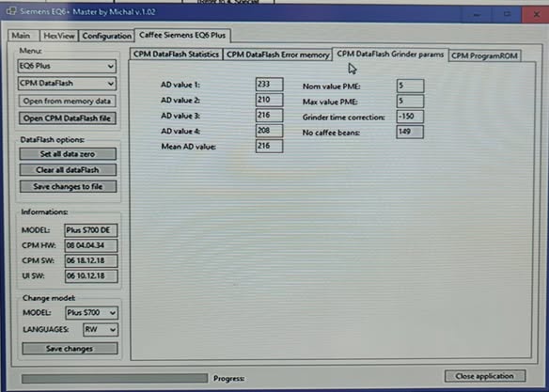The width and height of the screenshot is (549, 392).
Task: Expand the CPM DataFlash dropdown
Action: 67,84
